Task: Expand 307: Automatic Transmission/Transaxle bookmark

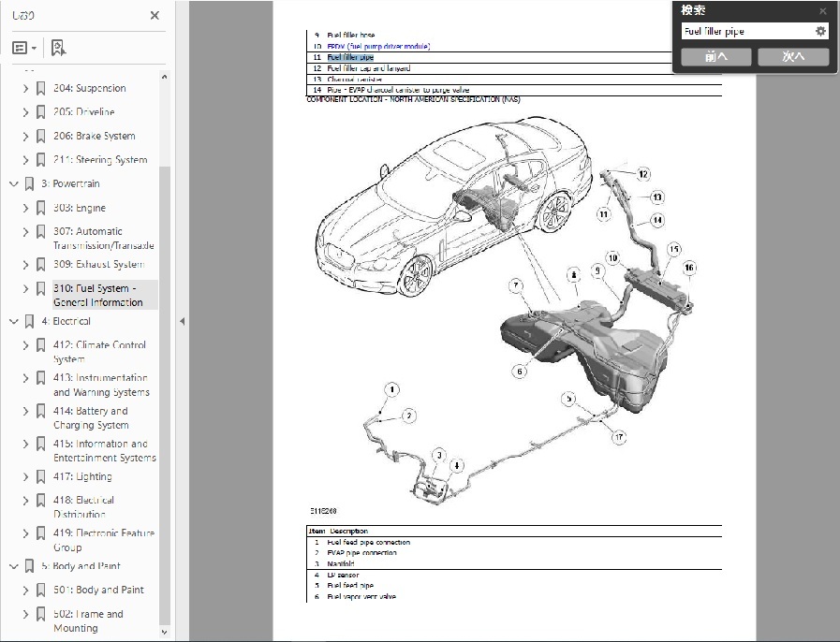Action: pyautogui.click(x=25, y=232)
